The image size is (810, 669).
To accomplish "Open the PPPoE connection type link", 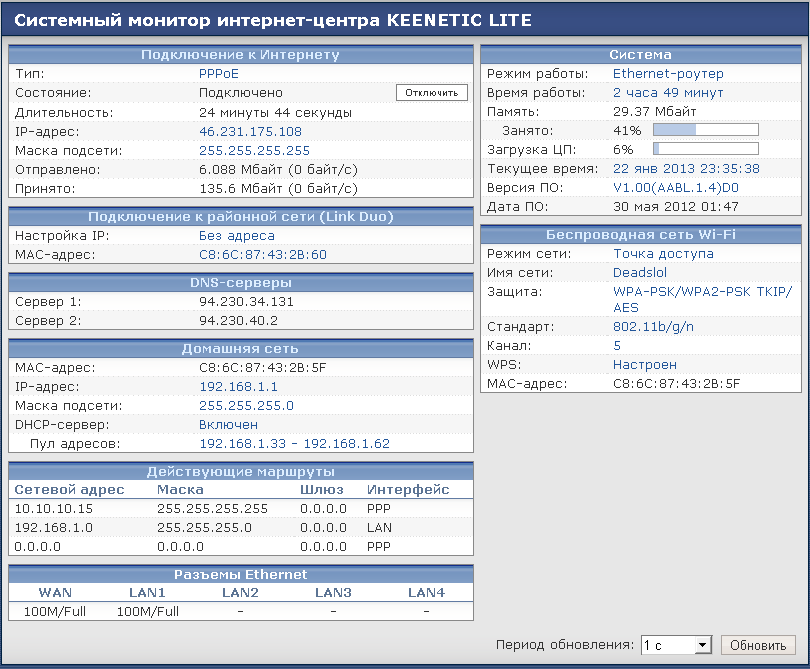I will tap(218, 74).
